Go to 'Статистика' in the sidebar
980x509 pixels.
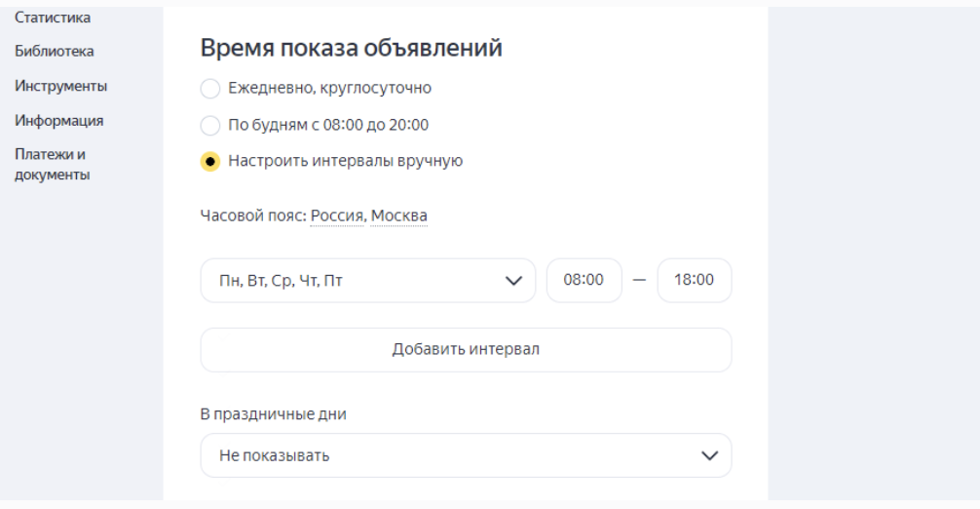coord(53,18)
